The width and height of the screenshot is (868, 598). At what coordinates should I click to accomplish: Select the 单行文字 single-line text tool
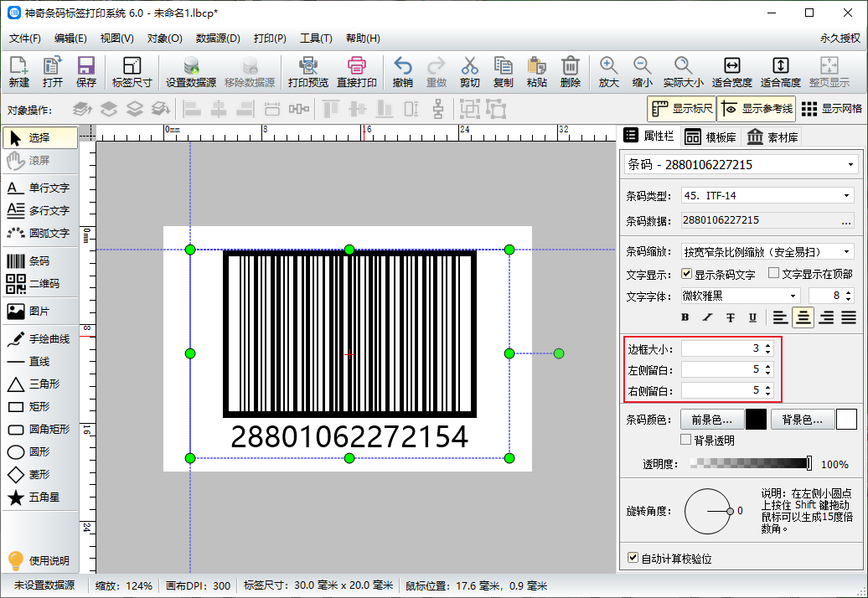[40, 188]
